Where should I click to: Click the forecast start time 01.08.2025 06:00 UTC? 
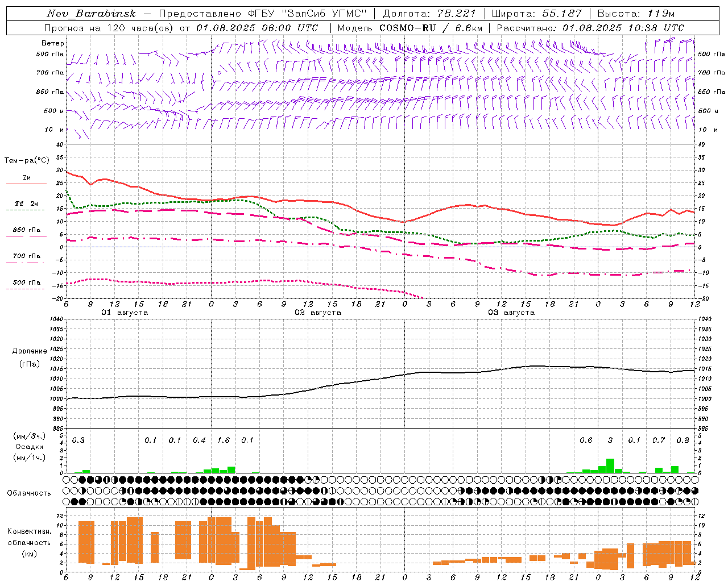click(x=257, y=28)
